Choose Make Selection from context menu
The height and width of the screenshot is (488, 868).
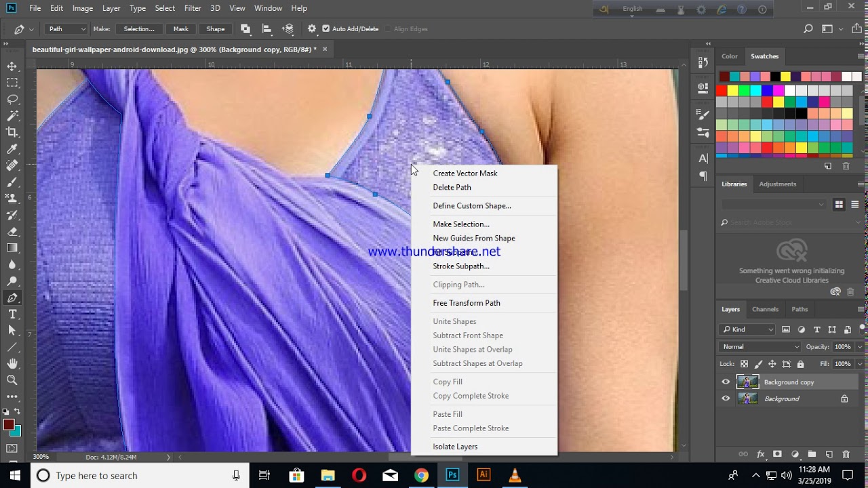[461, 224]
